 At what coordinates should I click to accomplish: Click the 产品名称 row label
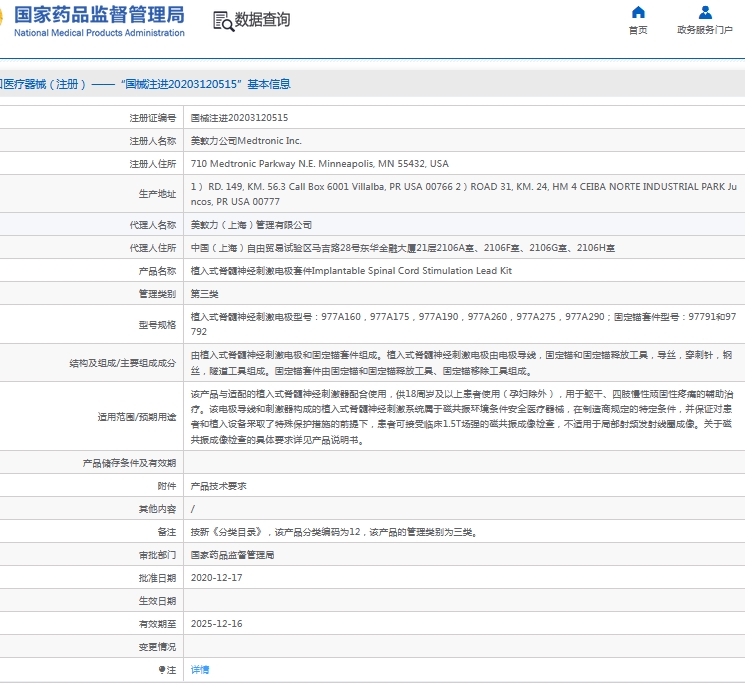(x=158, y=271)
